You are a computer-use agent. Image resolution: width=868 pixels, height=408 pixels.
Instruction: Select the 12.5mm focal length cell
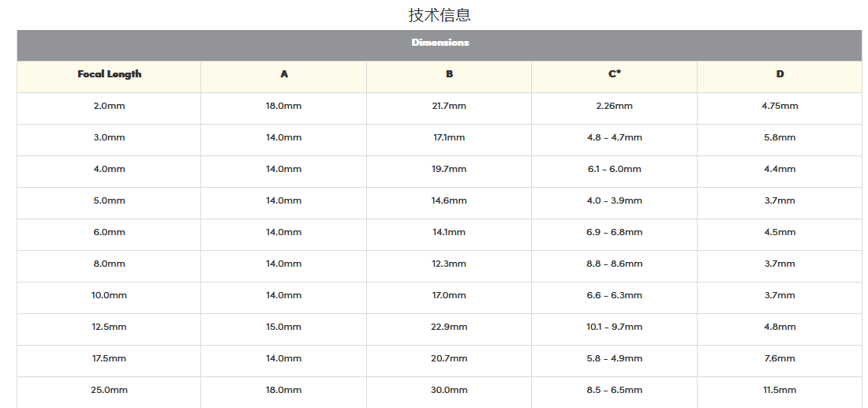pos(109,327)
